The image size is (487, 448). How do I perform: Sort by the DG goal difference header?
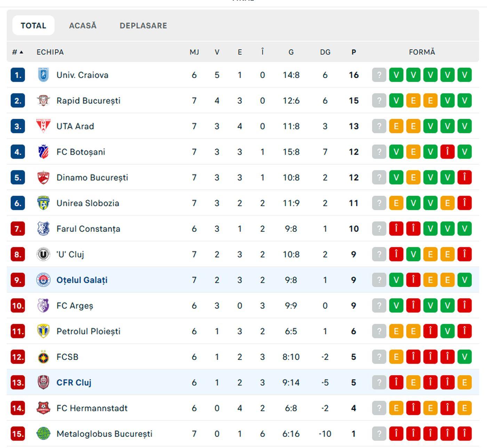point(325,52)
